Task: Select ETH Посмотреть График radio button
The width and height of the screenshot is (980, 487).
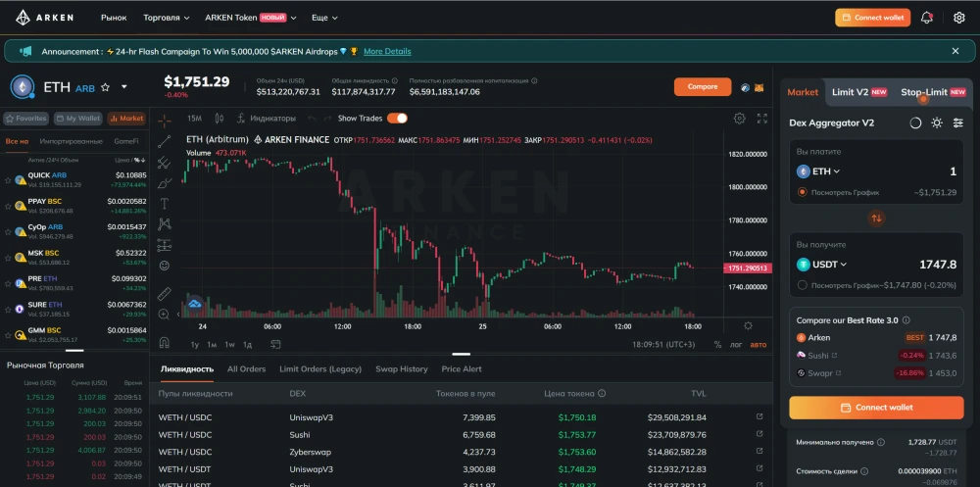Action: 803,192
